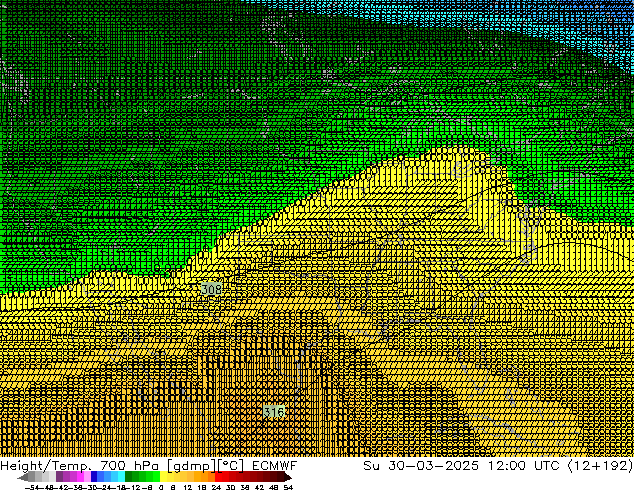The image size is (634, 490).
Task: Click the 308 height contour label
Action: point(211,289)
